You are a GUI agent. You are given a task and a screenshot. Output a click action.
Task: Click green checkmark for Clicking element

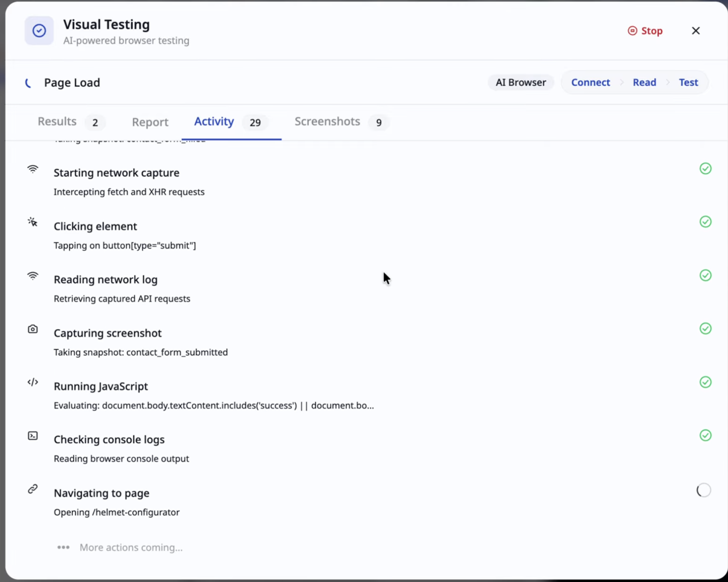coord(705,222)
